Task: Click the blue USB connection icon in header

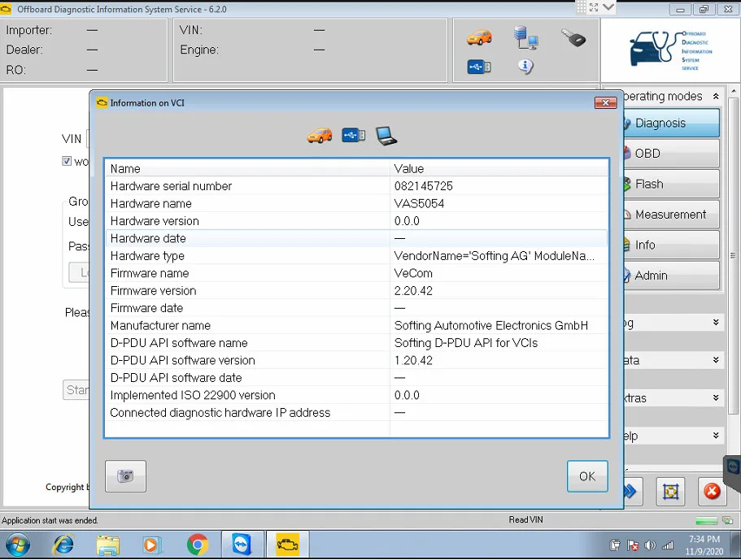Action: 479,67
